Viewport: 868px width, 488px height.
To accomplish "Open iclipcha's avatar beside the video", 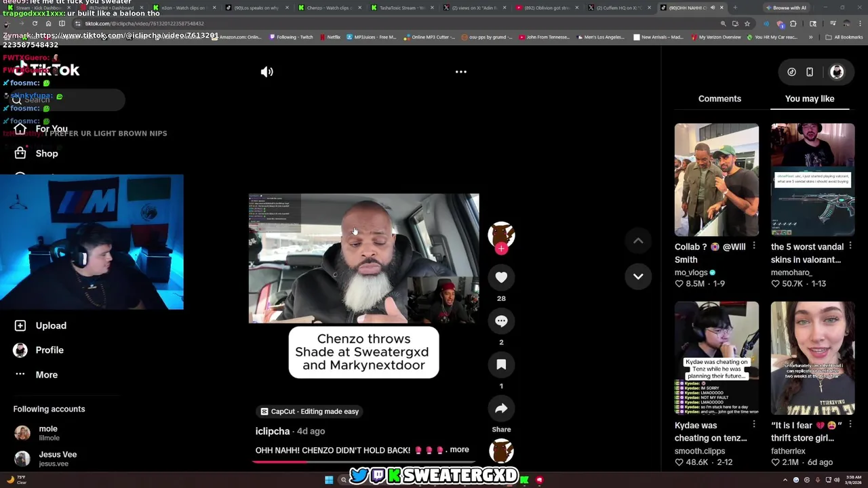I will tap(501, 234).
